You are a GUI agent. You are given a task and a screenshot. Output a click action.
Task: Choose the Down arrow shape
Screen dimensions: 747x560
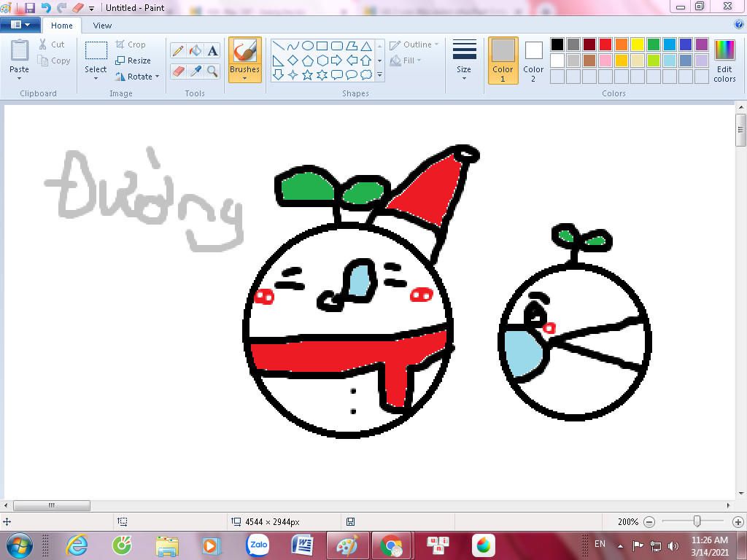279,75
